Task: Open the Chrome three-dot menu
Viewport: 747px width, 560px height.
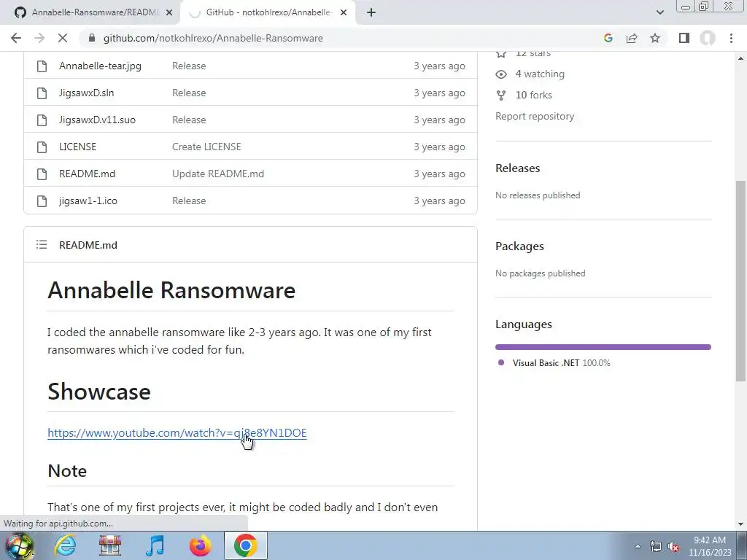Action: click(x=731, y=38)
